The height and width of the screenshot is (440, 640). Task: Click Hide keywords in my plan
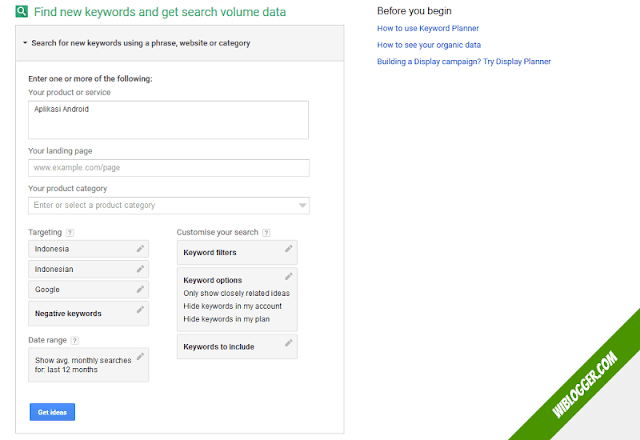click(x=226, y=319)
